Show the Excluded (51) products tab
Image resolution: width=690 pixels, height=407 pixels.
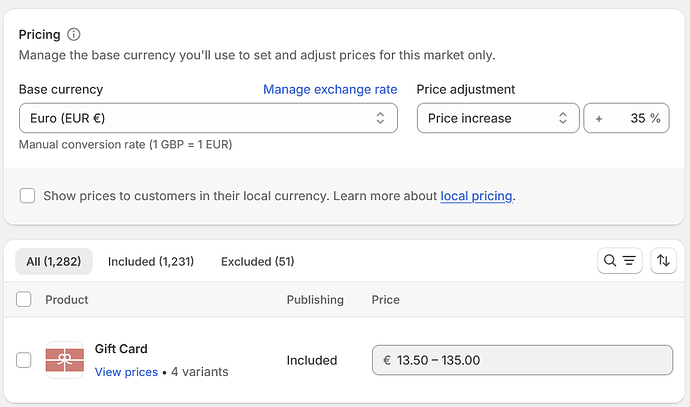[257, 261]
